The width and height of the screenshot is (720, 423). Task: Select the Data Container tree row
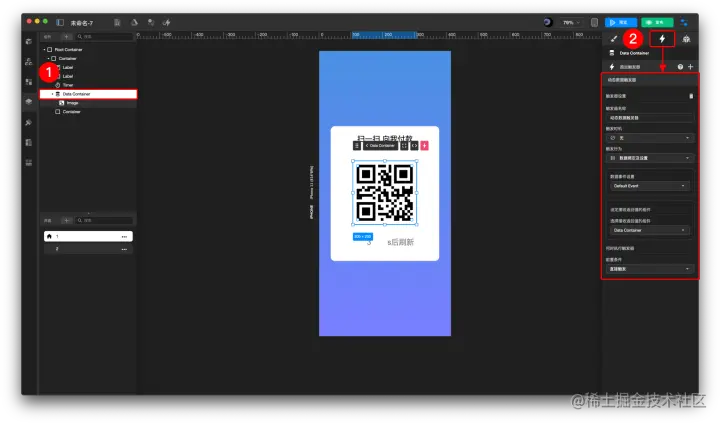click(x=88, y=94)
